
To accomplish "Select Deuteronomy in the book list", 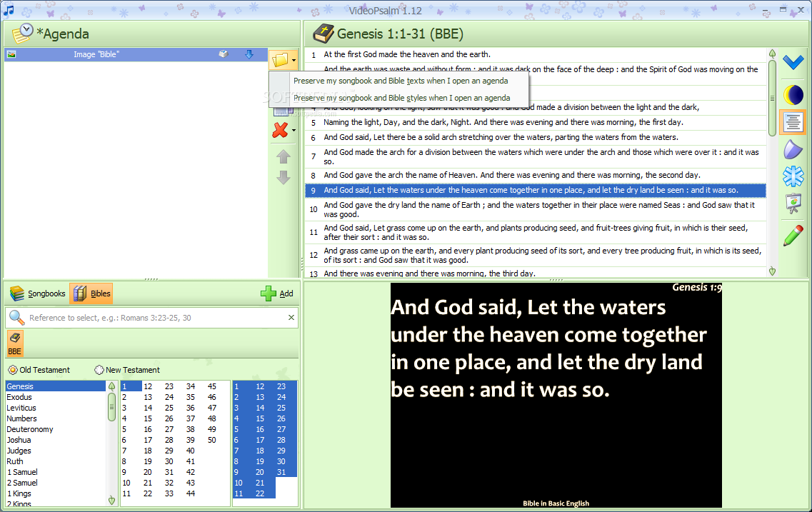I will [56, 429].
